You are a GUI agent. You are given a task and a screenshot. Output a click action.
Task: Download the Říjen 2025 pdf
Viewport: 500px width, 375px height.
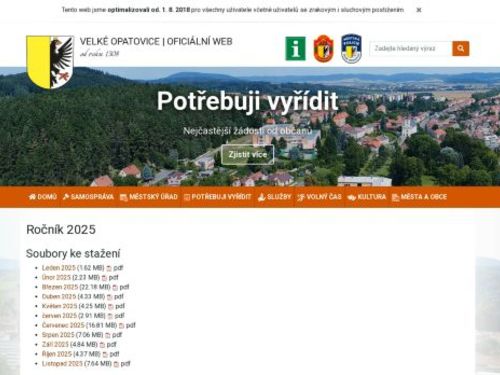click(57, 354)
